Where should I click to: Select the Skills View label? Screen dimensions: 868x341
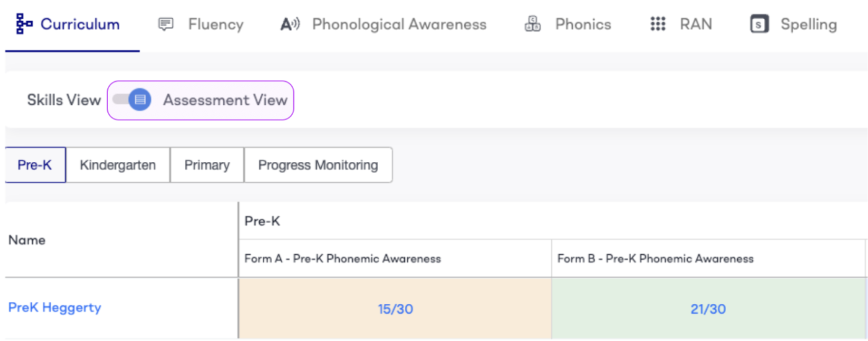[x=64, y=100]
